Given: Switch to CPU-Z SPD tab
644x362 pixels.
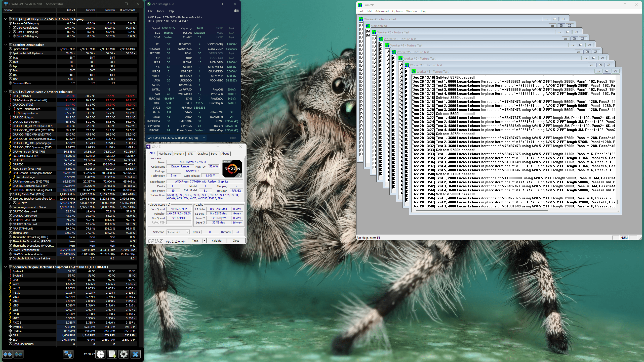Looking at the screenshot, I should tap(191, 154).
